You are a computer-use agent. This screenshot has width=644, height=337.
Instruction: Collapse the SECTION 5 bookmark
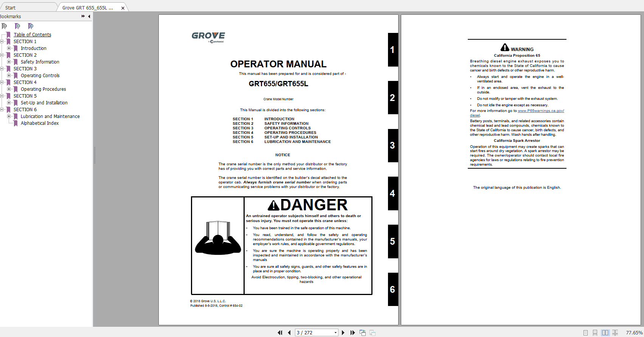pos(2,96)
